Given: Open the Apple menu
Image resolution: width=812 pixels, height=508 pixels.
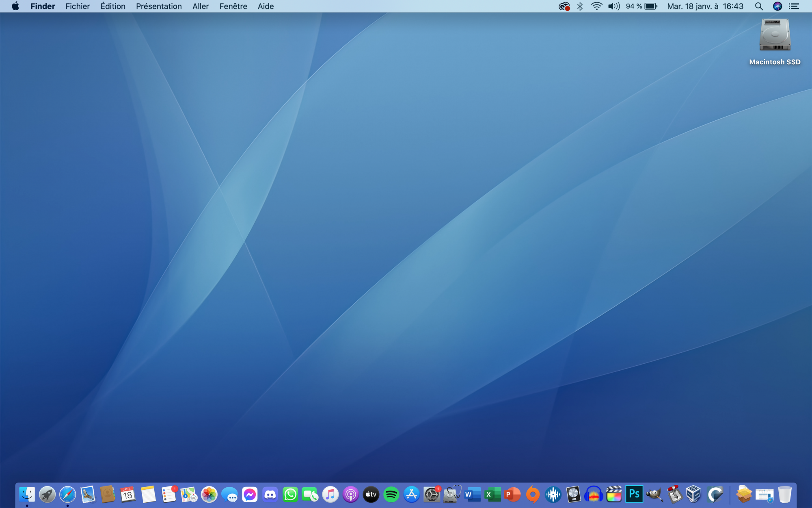Looking at the screenshot, I should [x=15, y=6].
